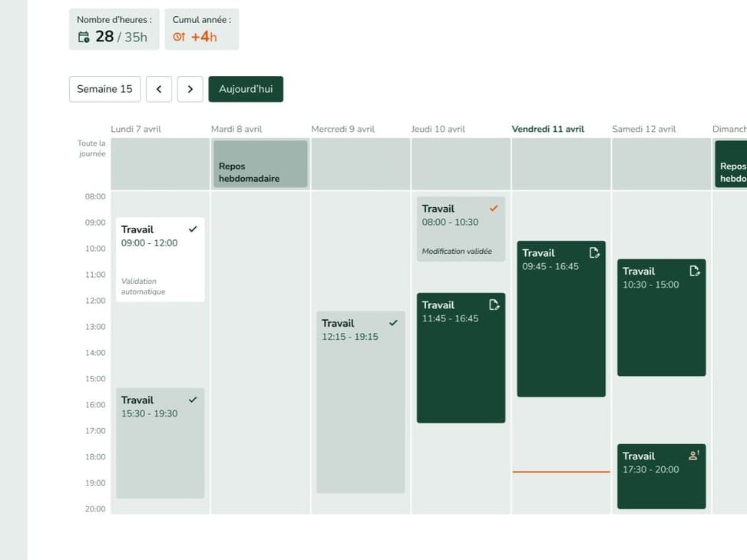Click the orange current-time line on Friday
This screenshot has height=560, width=747.
(x=561, y=472)
